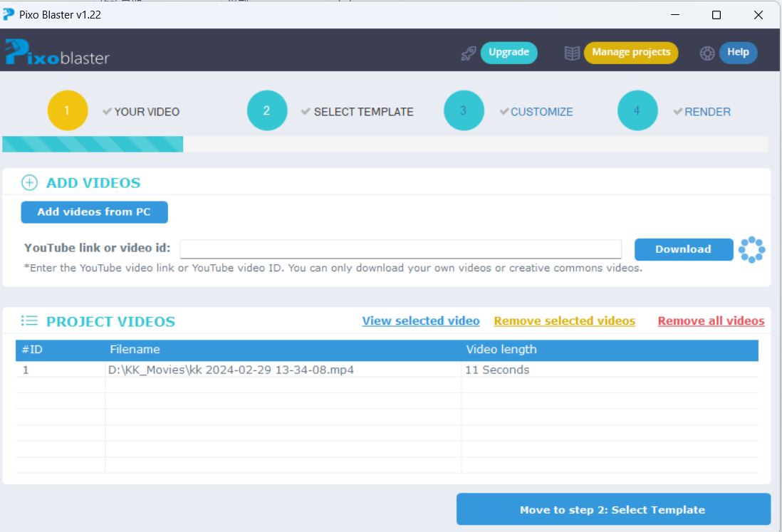Click View selected video link
The height and width of the screenshot is (532, 782).
click(x=420, y=321)
